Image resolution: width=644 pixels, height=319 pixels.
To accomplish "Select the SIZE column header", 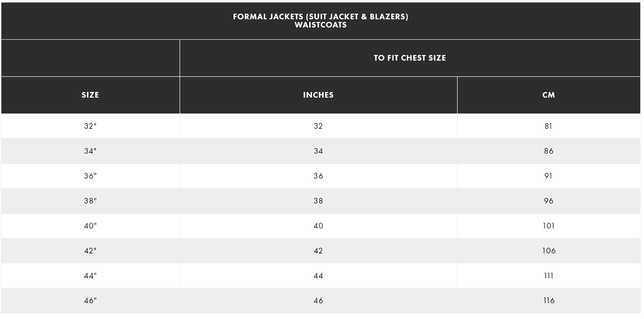I will tap(90, 95).
